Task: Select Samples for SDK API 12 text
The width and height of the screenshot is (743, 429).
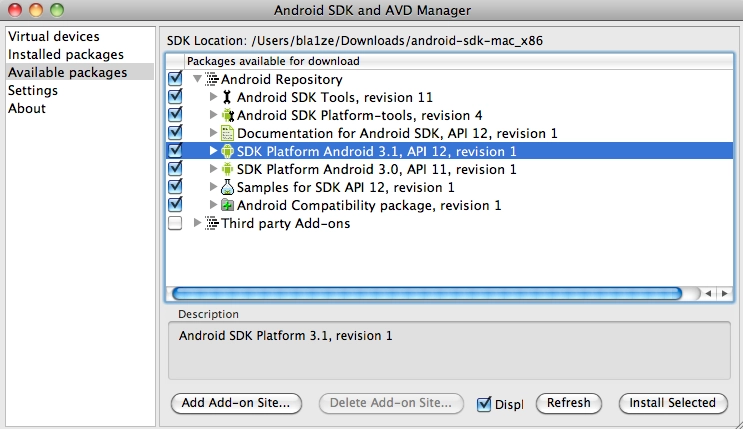Action: [345, 187]
